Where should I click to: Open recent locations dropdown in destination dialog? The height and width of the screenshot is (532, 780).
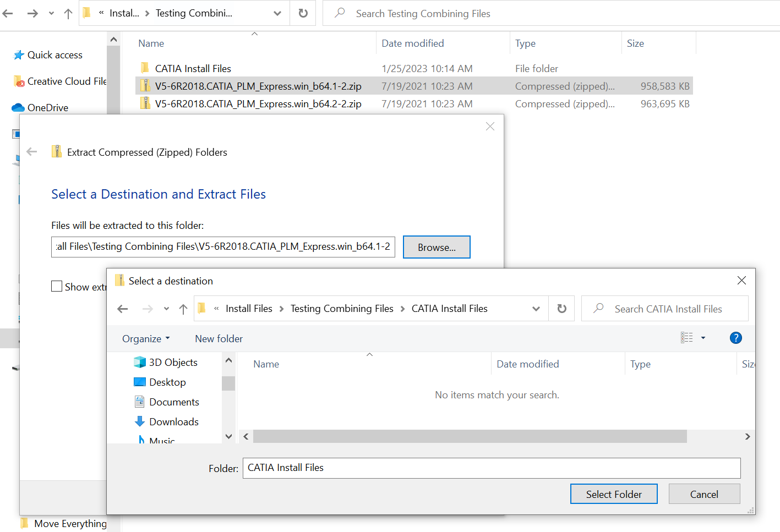coord(166,309)
